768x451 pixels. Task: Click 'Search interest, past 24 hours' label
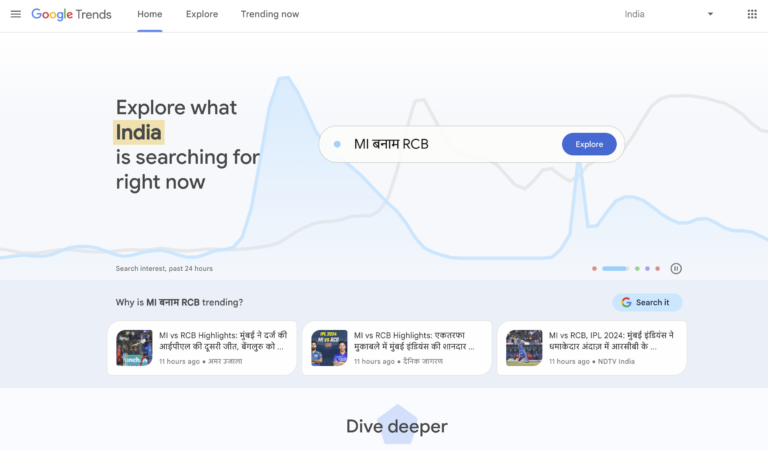pos(164,268)
